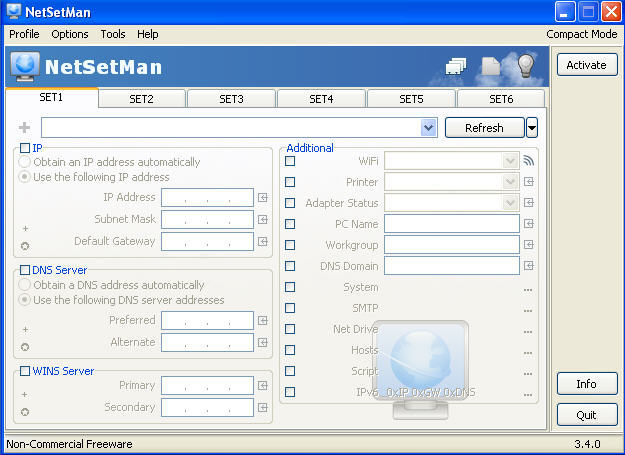
Task: Click the gear icon in IP section
Action: pos(25,246)
